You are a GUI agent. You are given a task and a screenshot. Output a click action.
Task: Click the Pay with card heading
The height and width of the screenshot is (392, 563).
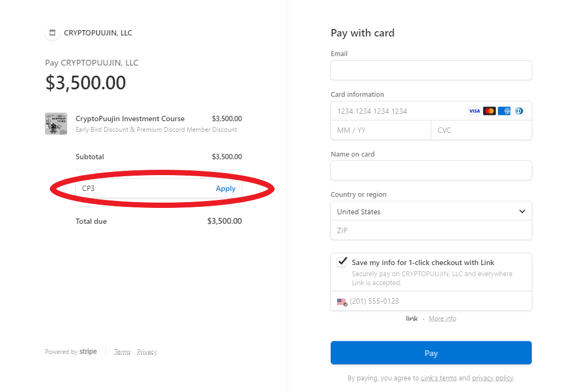(362, 33)
